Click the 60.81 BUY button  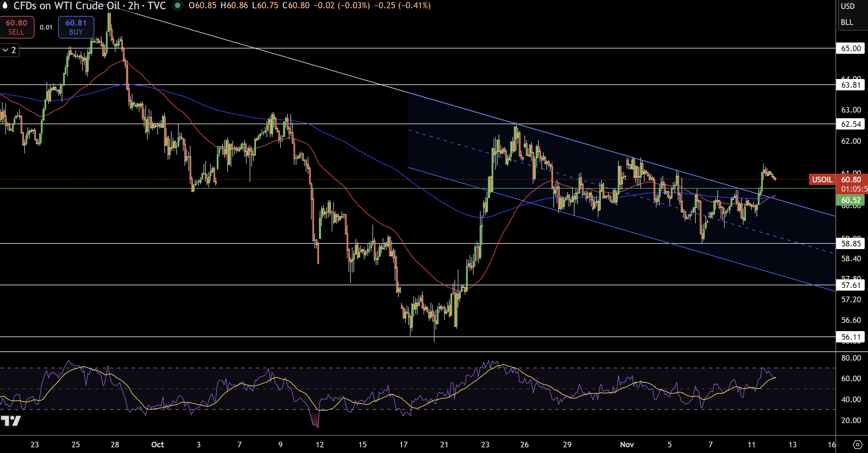point(76,27)
